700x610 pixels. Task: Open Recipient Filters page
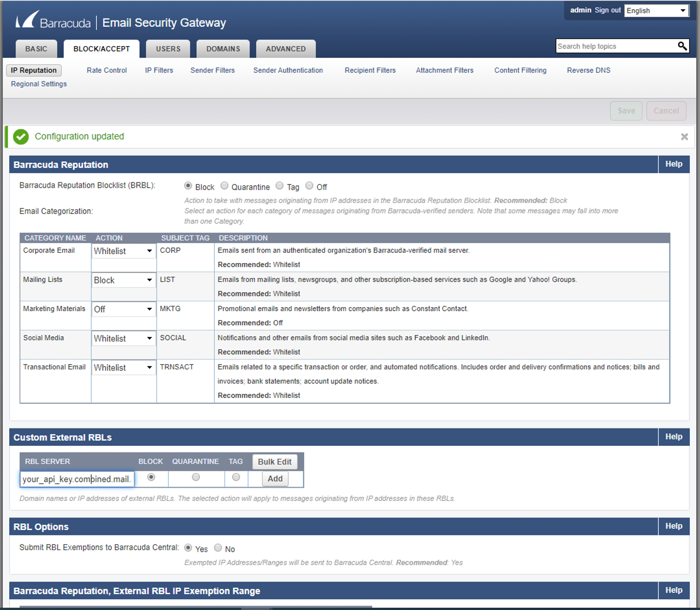click(x=370, y=70)
